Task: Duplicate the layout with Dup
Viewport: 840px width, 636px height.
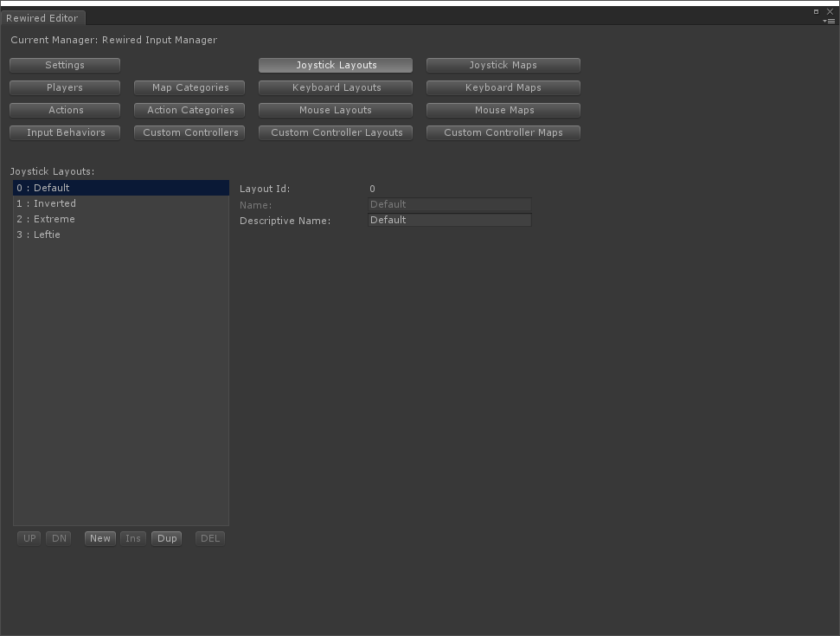Action: click(167, 538)
